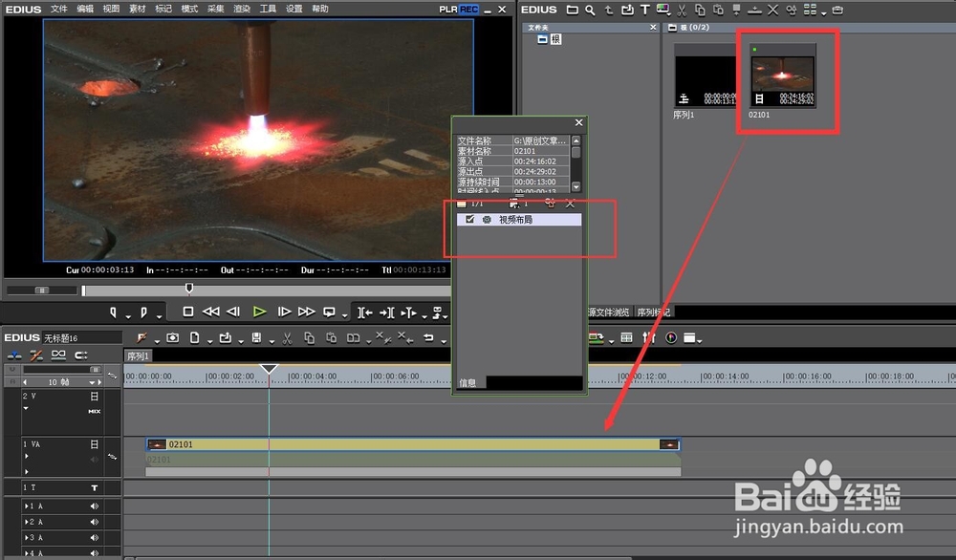
Task: Step forward one frame in the player
Action: 284,312
